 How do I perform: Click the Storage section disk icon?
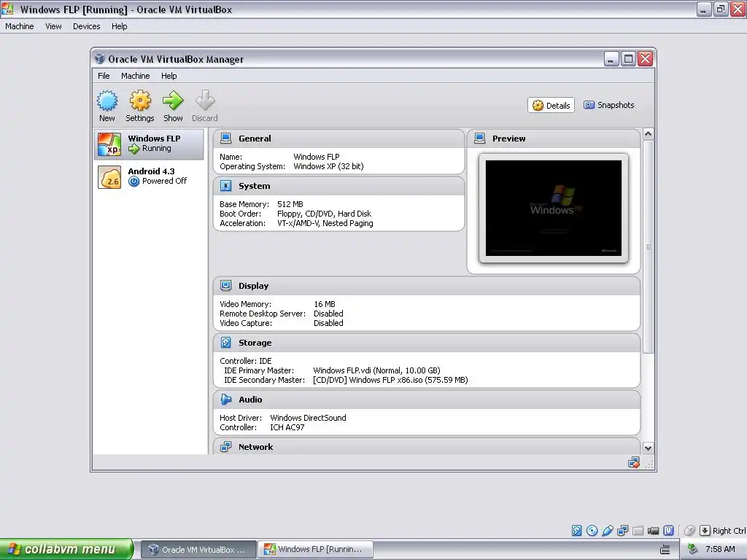[x=226, y=343]
